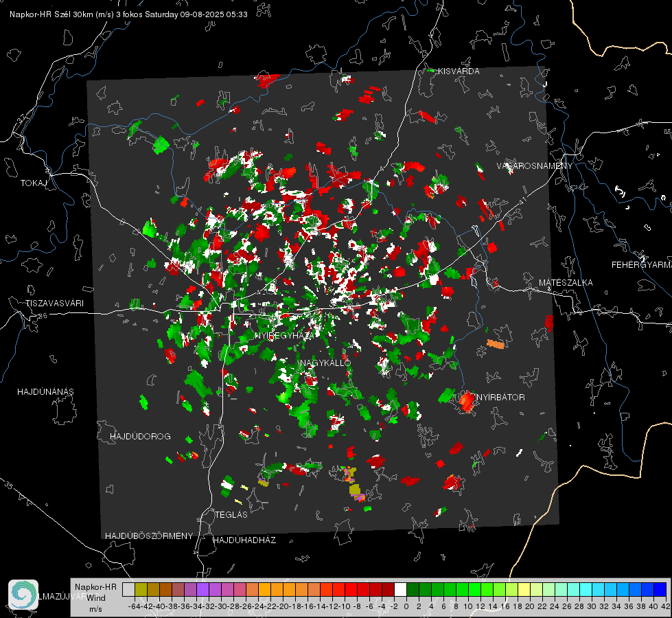Click the TÉGLÁS town label
672x618 pixels.
231,515
